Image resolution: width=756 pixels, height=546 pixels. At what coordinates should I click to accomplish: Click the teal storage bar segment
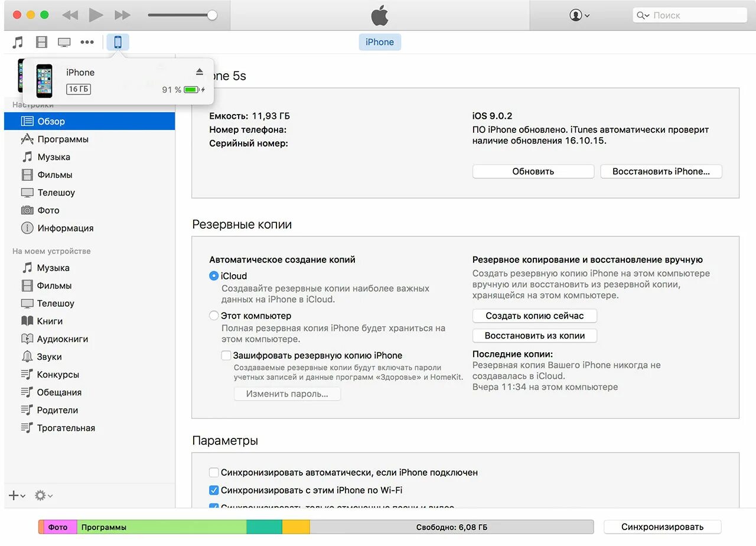(264, 527)
